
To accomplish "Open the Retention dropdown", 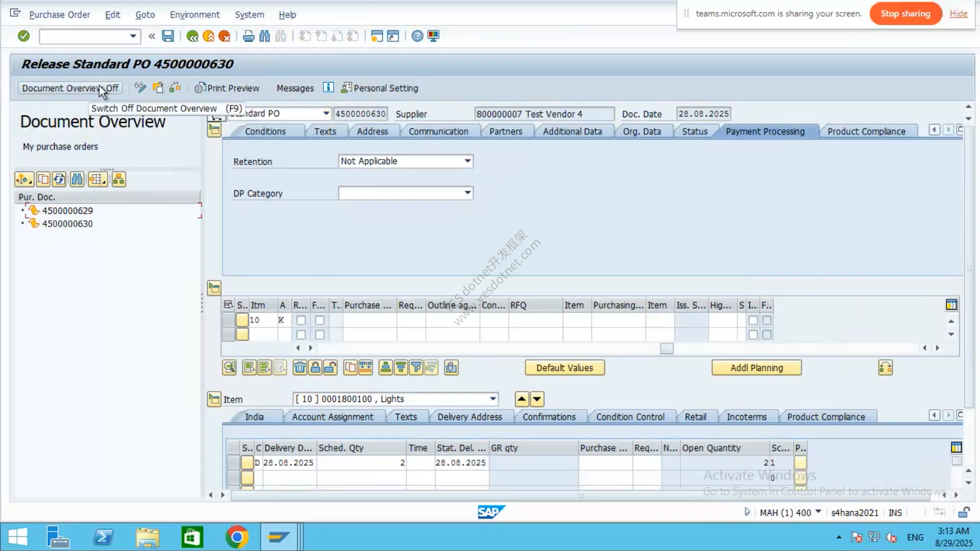I will click(x=406, y=161).
